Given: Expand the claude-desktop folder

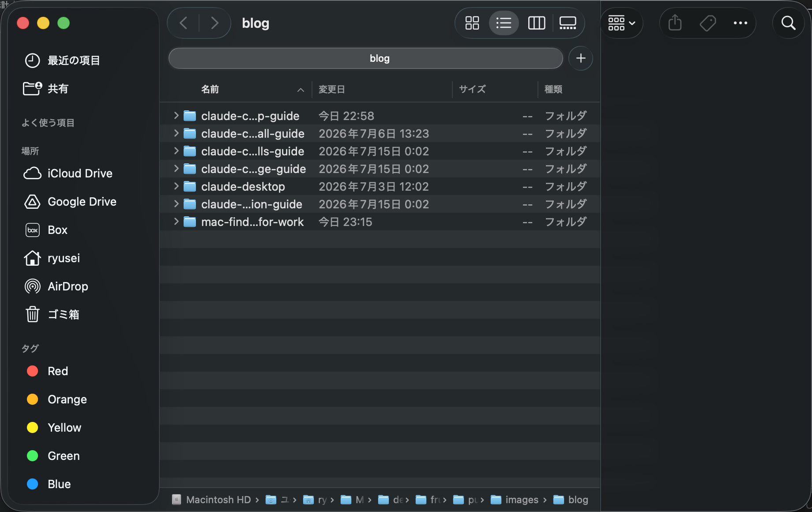Looking at the screenshot, I should tap(176, 186).
